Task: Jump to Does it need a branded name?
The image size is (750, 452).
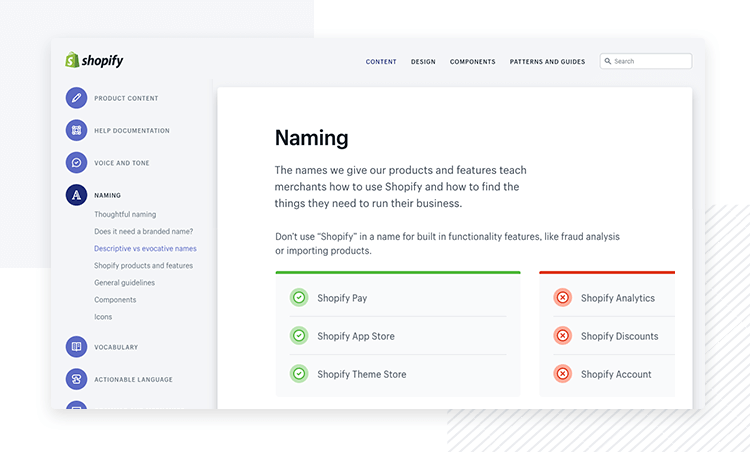Action: click(x=143, y=232)
